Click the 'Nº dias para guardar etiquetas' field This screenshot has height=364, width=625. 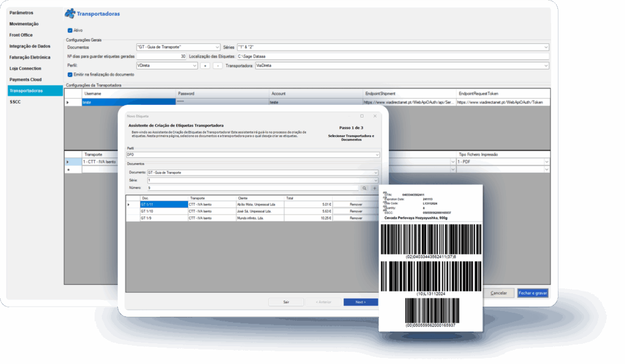pos(161,57)
